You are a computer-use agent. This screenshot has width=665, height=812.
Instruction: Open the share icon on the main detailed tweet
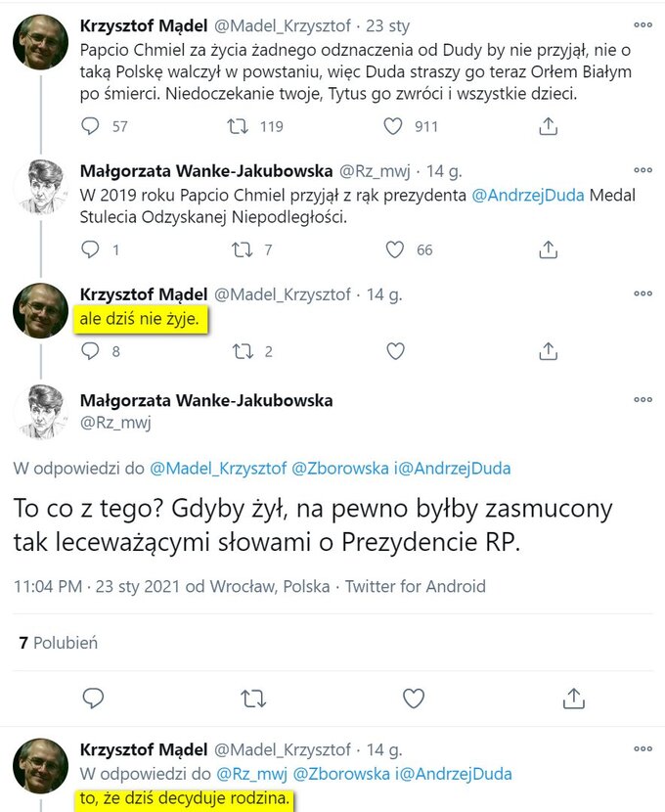click(x=574, y=698)
